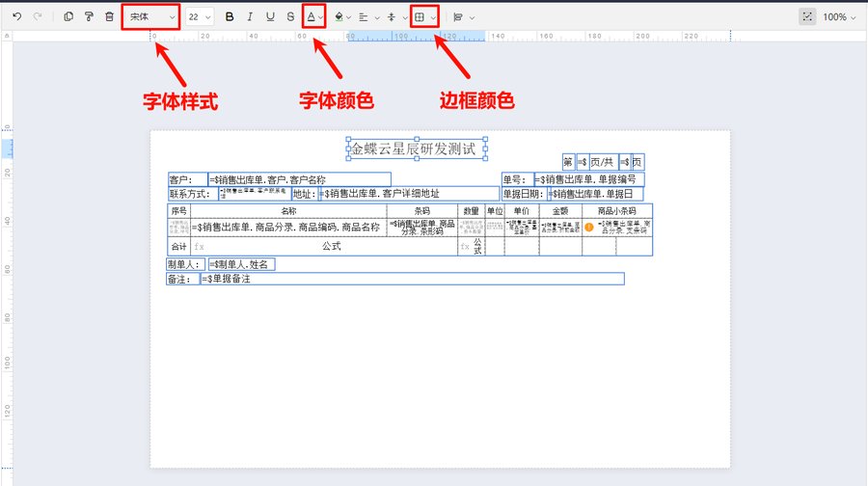
Task: Expand the vertical align dropdown arrow
Action: pyautogui.click(x=405, y=17)
